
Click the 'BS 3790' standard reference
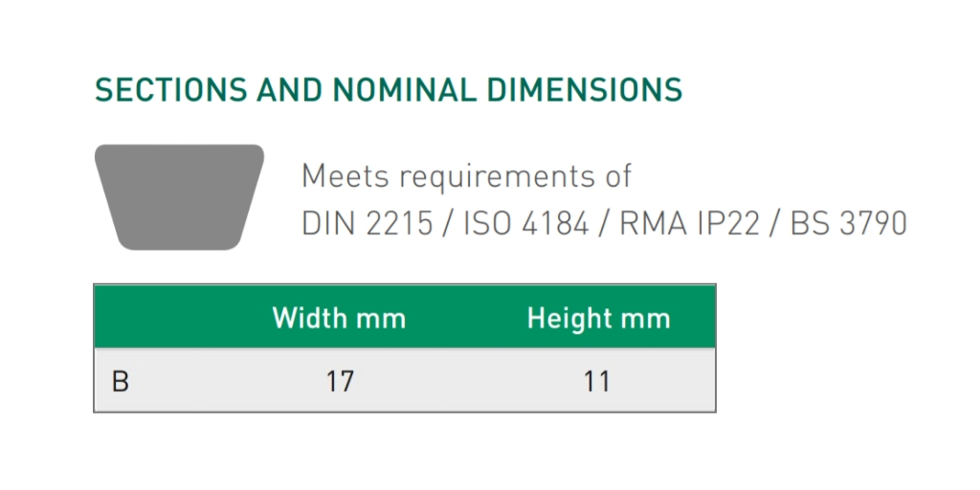pos(848,223)
